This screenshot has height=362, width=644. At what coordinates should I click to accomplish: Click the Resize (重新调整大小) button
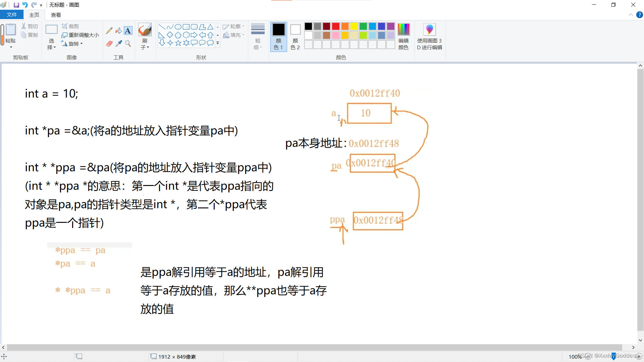tap(80, 35)
